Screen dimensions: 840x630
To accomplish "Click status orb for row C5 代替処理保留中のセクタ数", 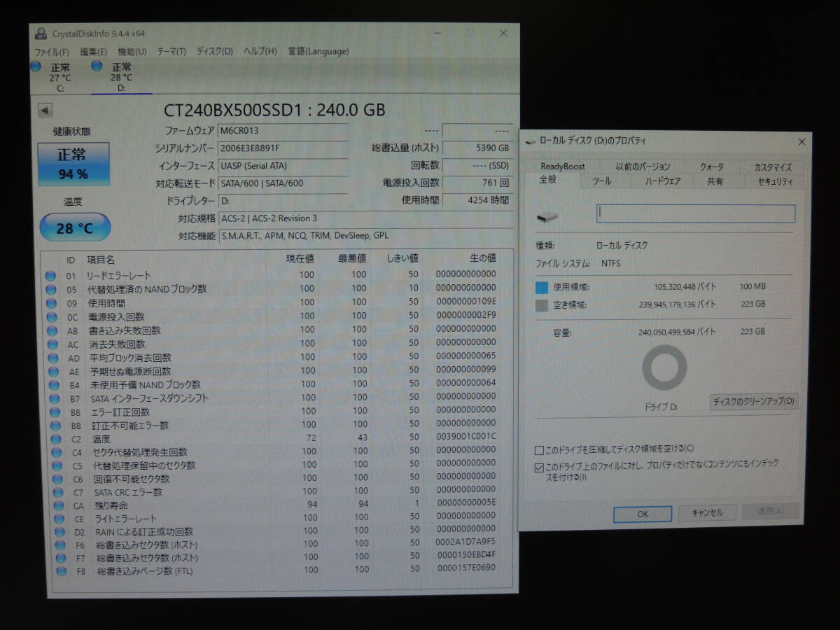I will [x=57, y=465].
